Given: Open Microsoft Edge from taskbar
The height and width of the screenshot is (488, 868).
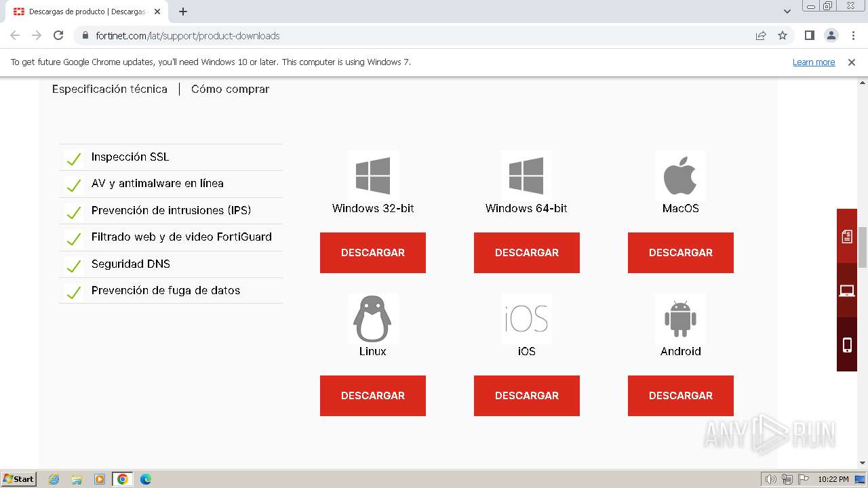Looking at the screenshot, I should (x=146, y=479).
